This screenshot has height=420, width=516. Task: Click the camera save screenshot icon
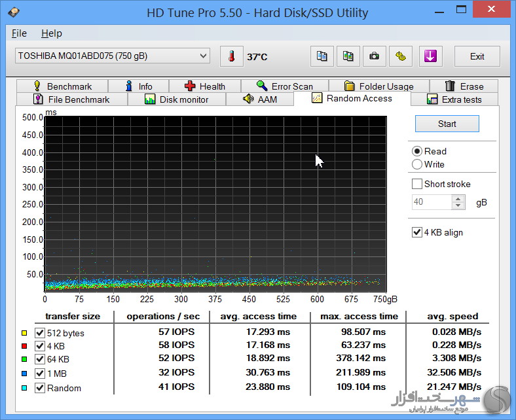[x=374, y=56]
